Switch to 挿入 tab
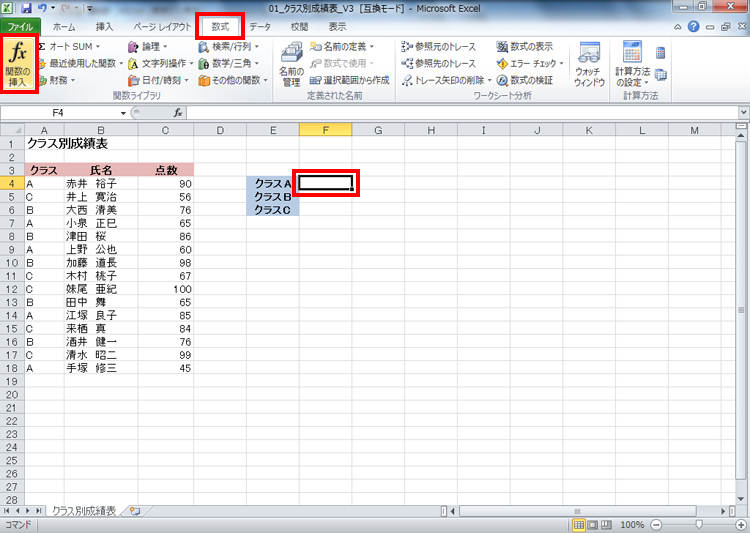The height and width of the screenshot is (533, 750). click(x=104, y=27)
